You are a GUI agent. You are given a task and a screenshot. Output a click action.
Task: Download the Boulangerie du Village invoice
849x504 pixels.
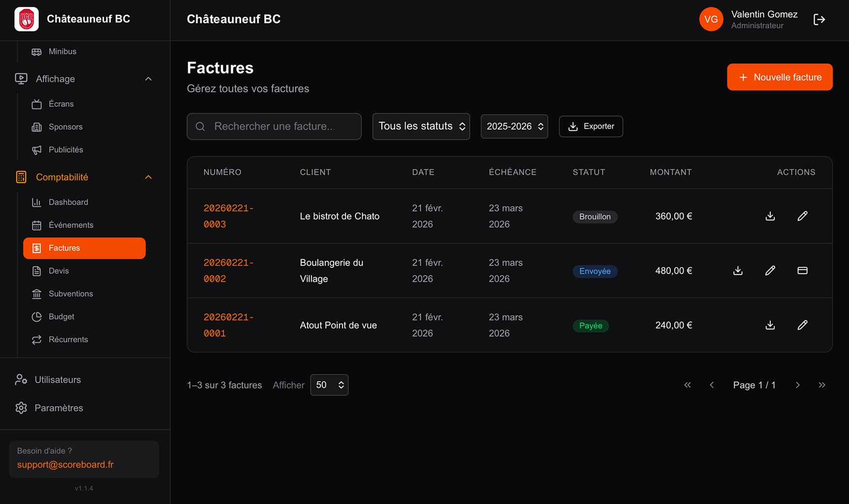[738, 271]
